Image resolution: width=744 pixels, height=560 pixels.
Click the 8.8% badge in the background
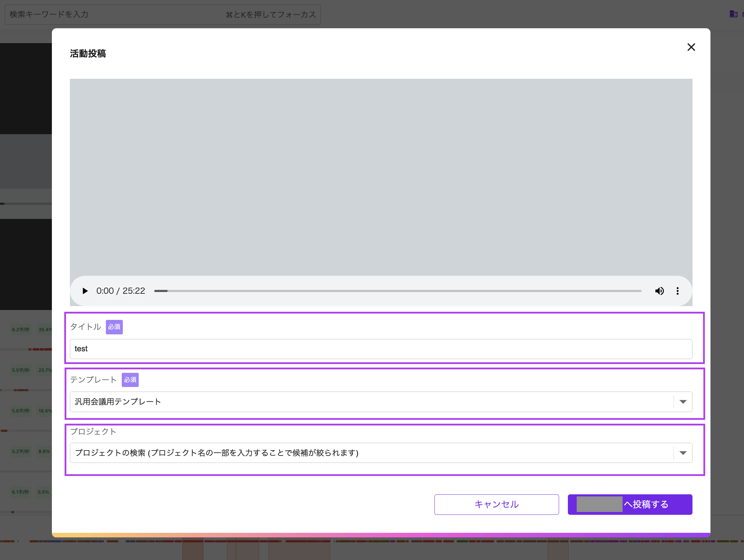(44, 451)
